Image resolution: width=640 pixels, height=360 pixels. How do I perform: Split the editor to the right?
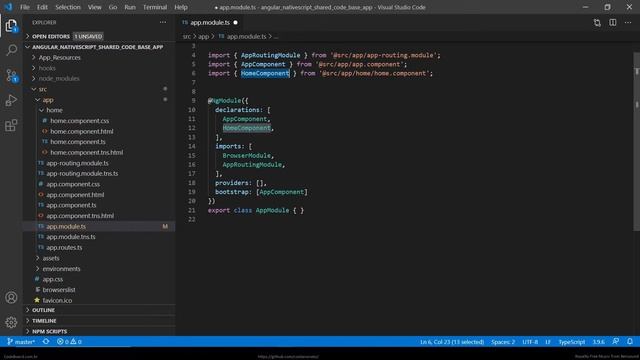click(x=613, y=22)
